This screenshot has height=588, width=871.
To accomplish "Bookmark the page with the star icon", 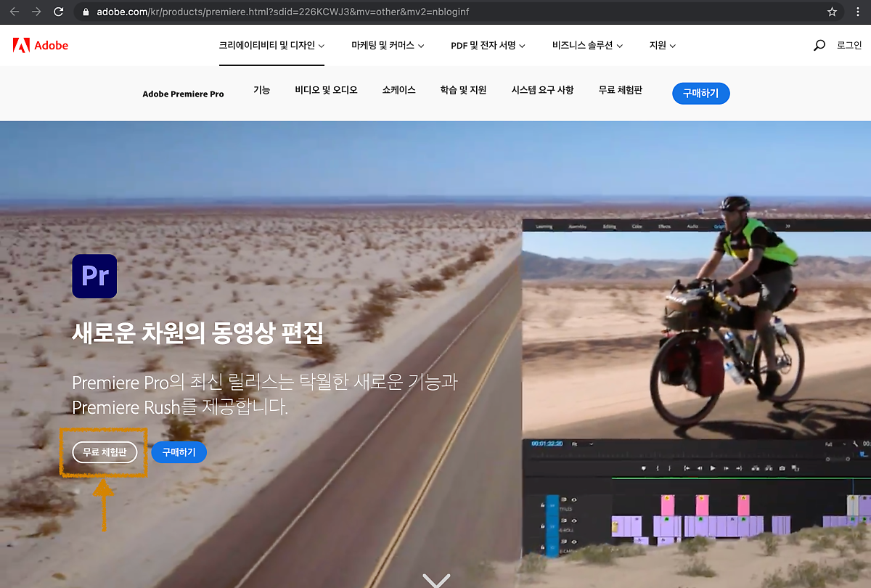I will click(x=832, y=12).
